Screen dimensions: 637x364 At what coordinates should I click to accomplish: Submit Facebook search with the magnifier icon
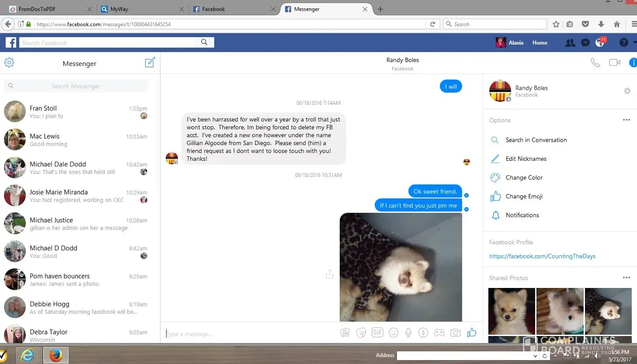click(x=204, y=42)
